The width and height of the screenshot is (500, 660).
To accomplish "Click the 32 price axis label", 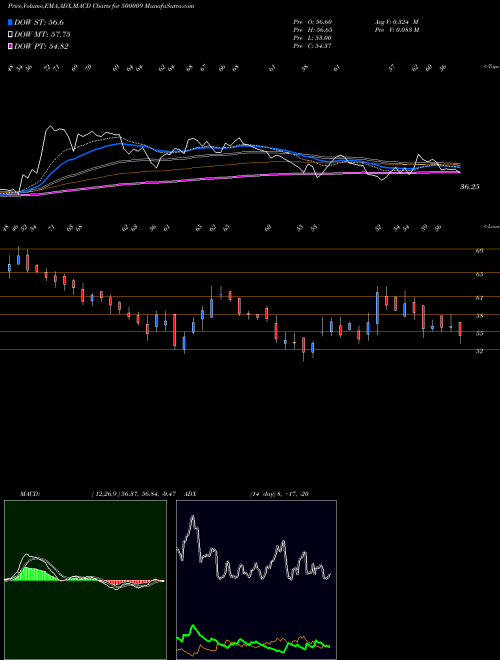I will coord(479,351).
